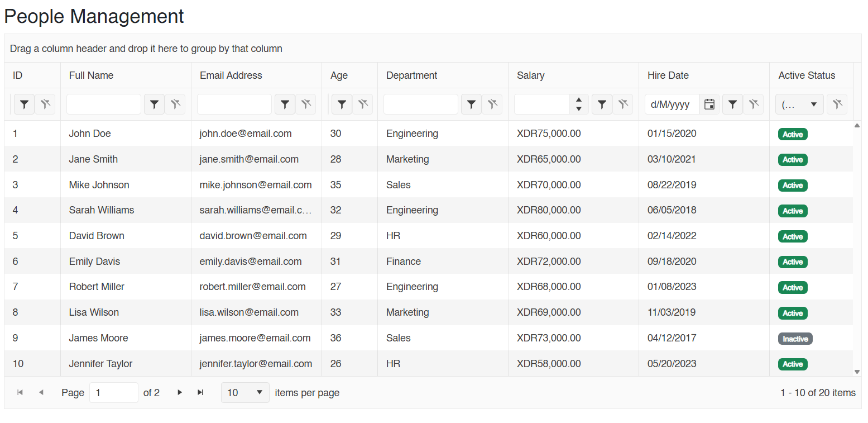Clear the Active Status filter
This screenshot has width=868, height=423.
pos(837,104)
